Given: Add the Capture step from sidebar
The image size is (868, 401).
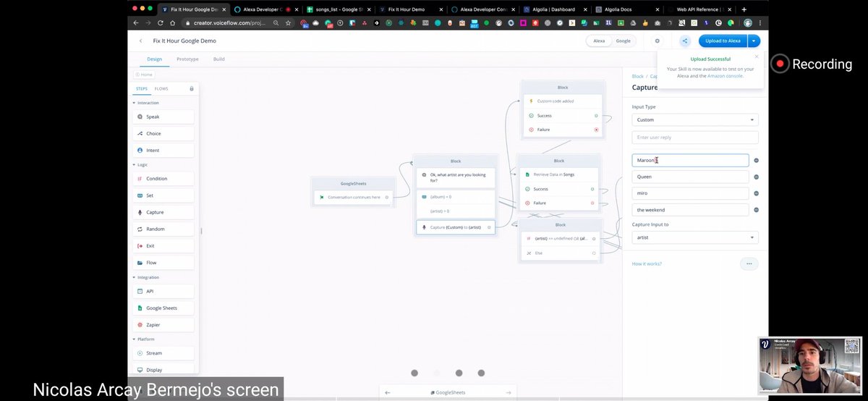Looking at the screenshot, I should coord(163,212).
